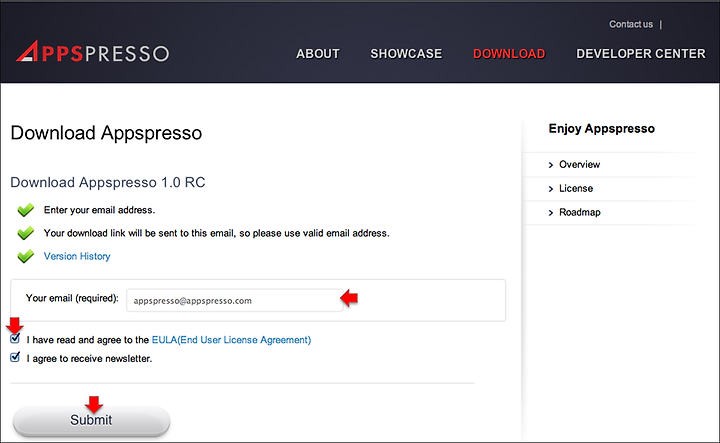
Task: Click into the email input field
Action: click(235, 301)
